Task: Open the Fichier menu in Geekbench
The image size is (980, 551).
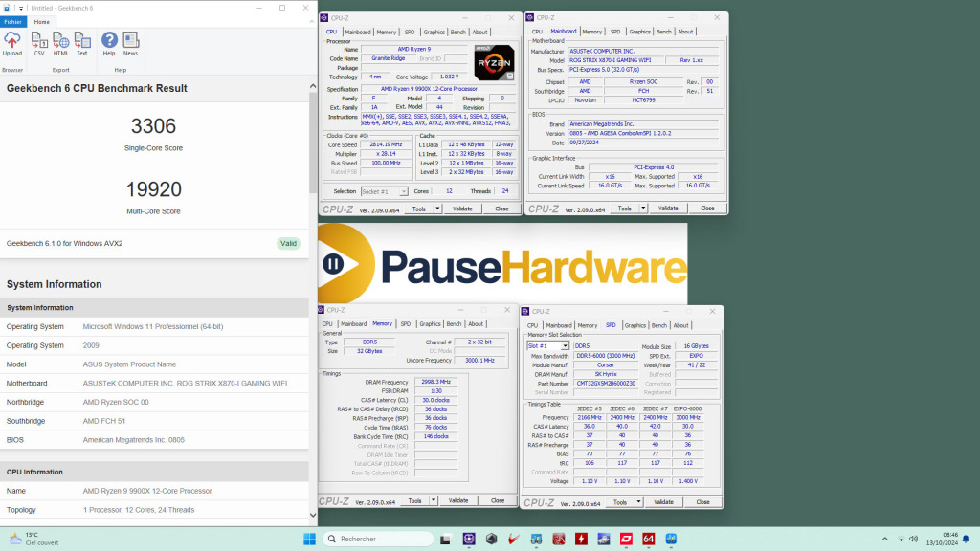Action: (12, 21)
